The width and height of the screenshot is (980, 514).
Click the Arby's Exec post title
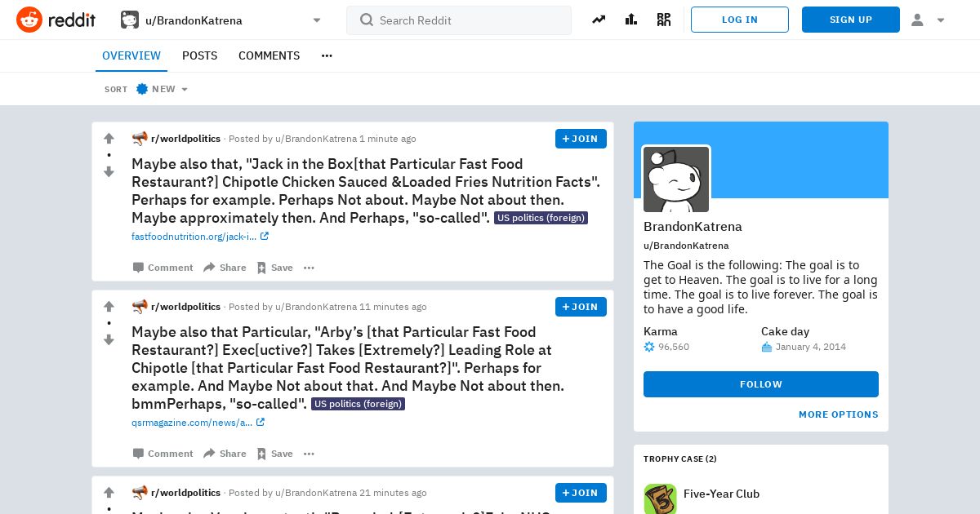(348, 367)
